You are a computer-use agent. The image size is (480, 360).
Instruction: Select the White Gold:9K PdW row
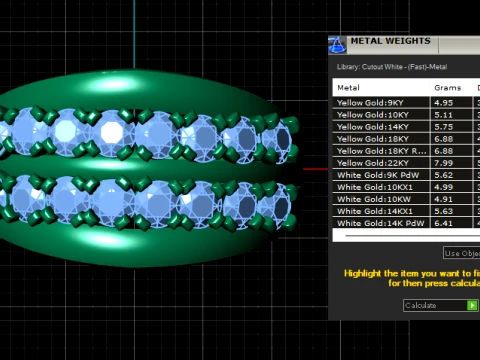tap(406, 175)
